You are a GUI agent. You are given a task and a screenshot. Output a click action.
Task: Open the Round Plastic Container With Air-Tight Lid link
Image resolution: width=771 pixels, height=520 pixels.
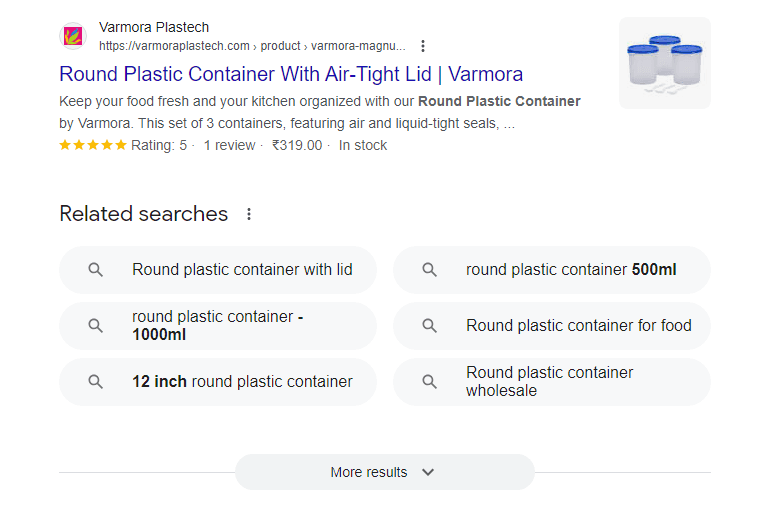pyautogui.click(x=291, y=74)
